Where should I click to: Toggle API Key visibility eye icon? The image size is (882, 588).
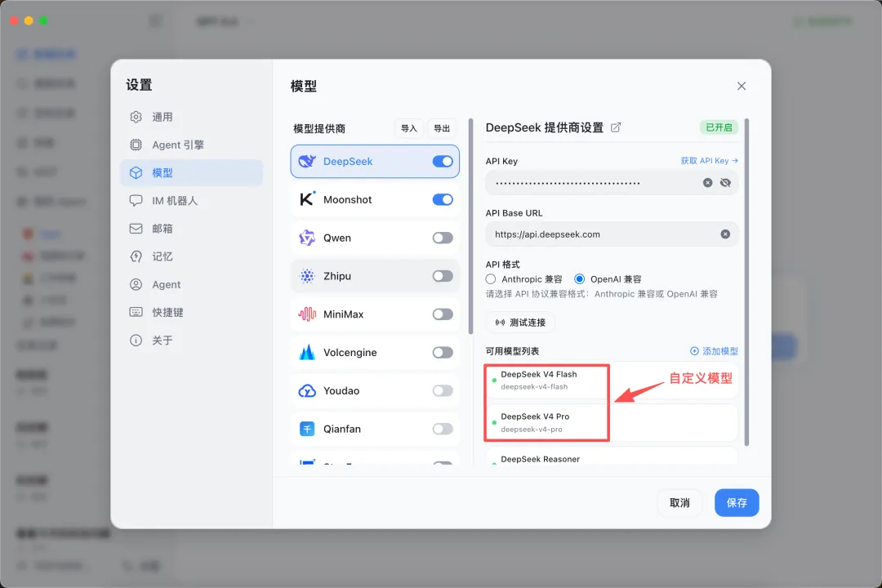click(726, 183)
